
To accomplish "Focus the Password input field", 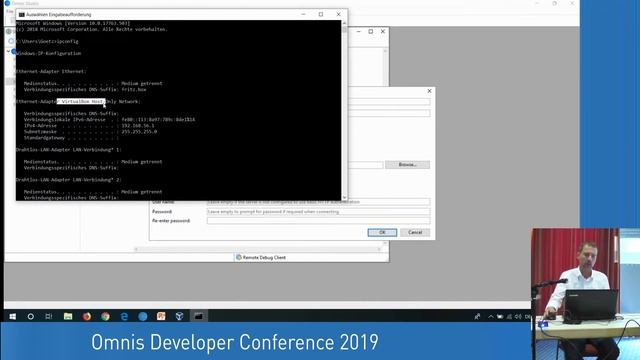I will 318,211.
